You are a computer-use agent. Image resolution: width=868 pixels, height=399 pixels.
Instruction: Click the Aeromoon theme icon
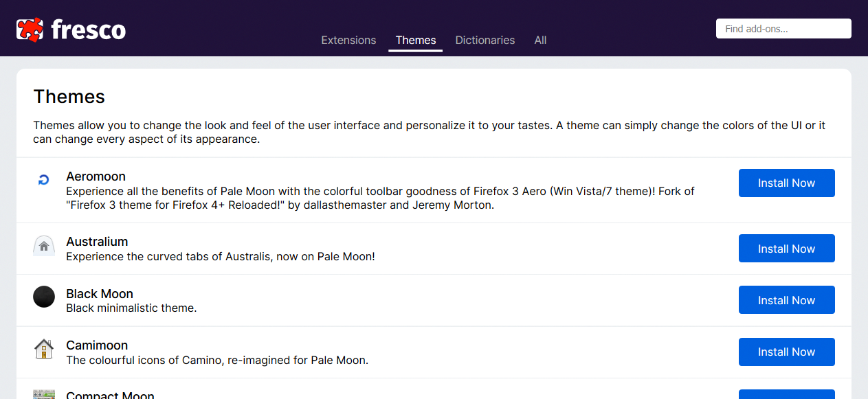click(x=43, y=179)
